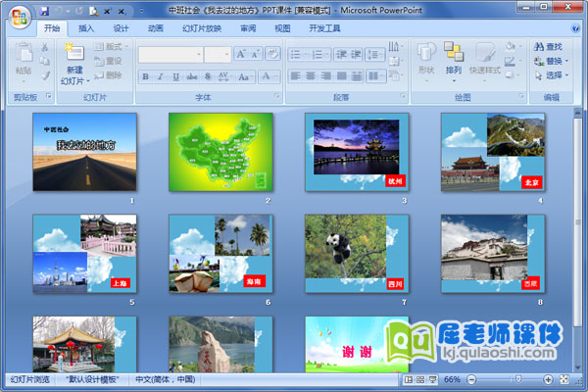The height and width of the screenshot is (392, 588).
Task: Toggle align text left
Action: 295,76
